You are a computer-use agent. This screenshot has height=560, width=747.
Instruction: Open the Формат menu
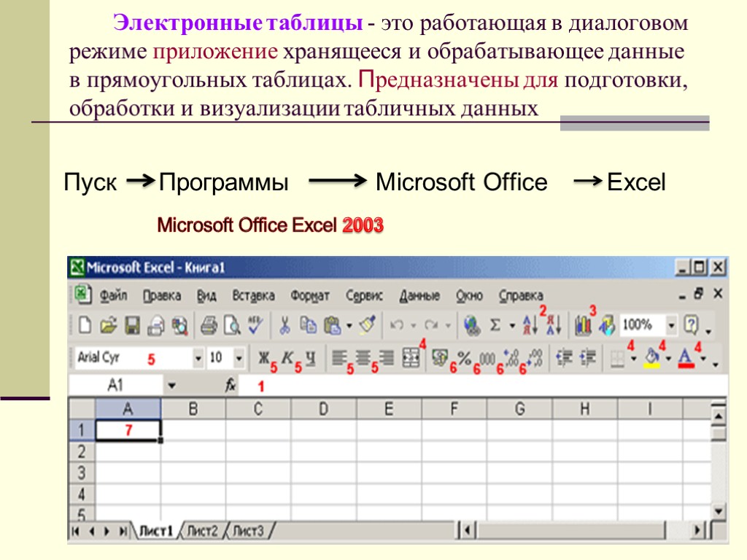(310, 296)
